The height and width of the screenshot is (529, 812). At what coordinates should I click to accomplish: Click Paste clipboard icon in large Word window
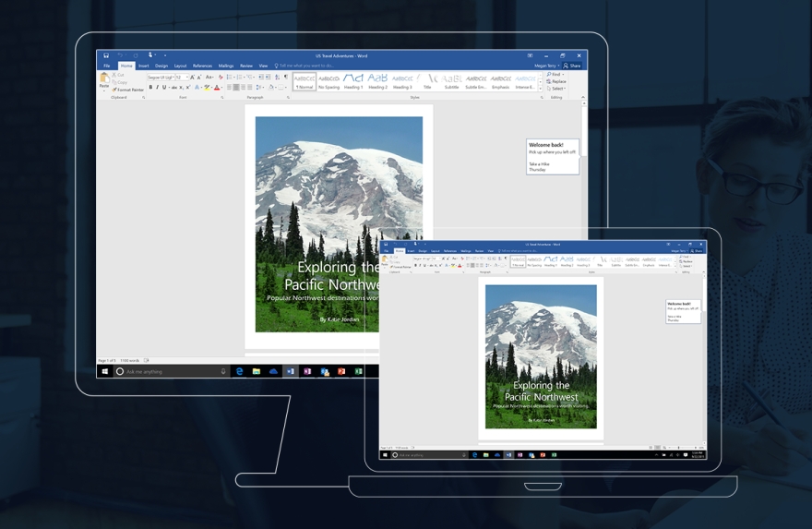point(104,78)
